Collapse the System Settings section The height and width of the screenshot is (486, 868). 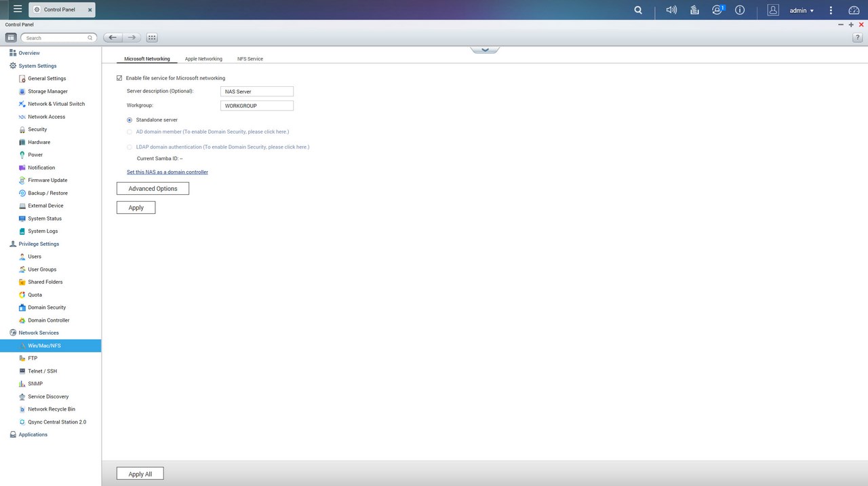pos(37,66)
